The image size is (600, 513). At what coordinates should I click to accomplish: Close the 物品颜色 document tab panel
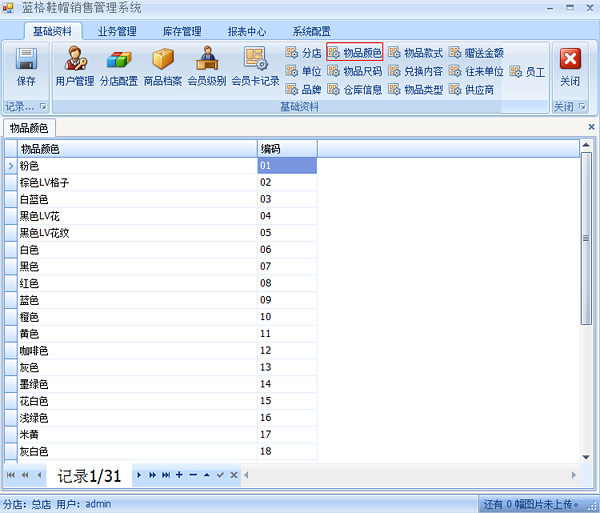coord(591,127)
